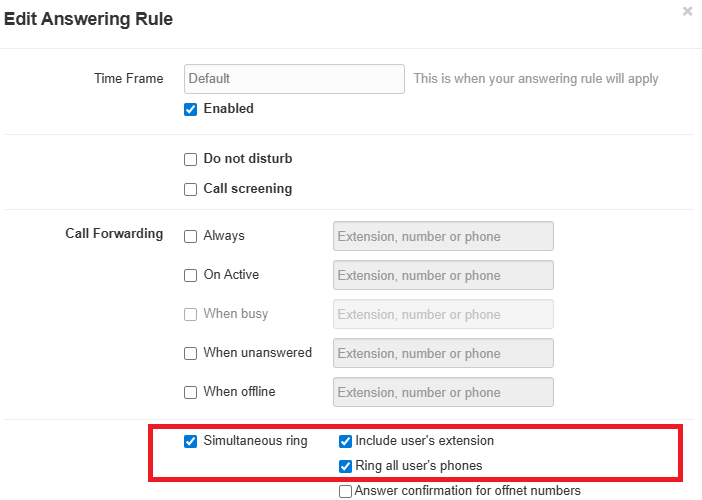
Task: Enable Answer confirmation for offnet numbers
Action: pyautogui.click(x=345, y=491)
